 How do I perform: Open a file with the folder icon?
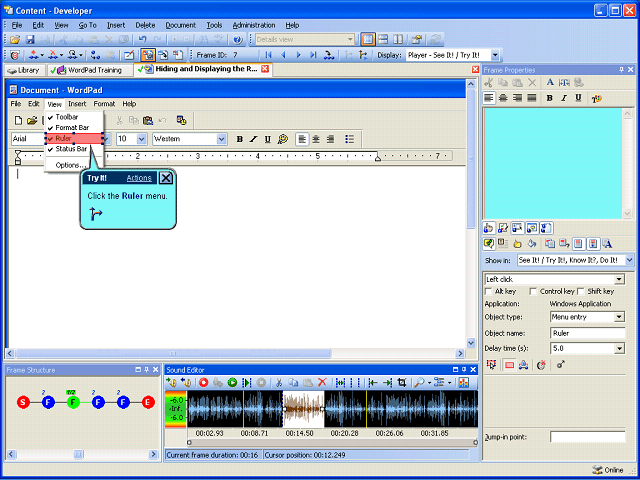(x=15, y=40)
